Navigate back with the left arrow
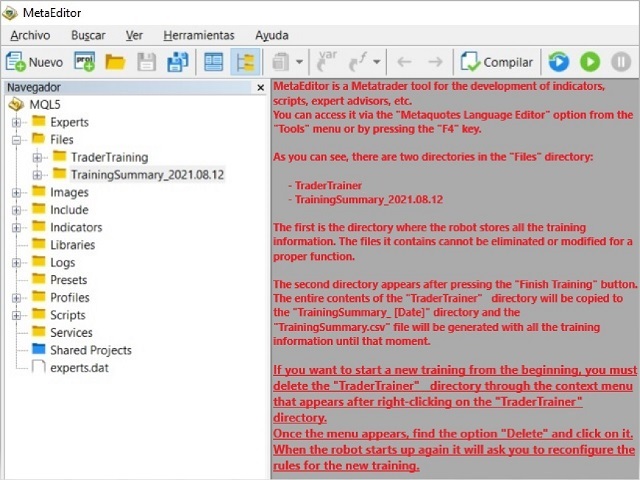Screen dimensions: 640x480 click(404, 62)
